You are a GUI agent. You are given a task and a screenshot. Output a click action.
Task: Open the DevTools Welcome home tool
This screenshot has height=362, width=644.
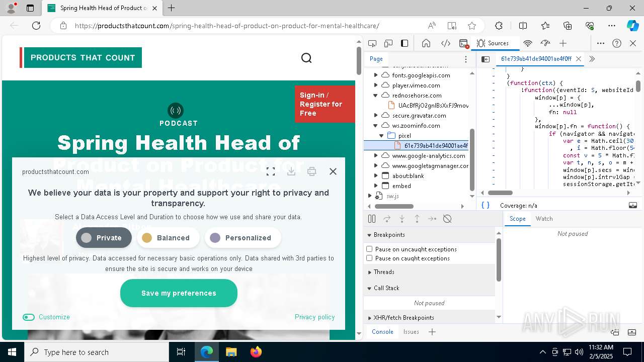tap(426, 43)
